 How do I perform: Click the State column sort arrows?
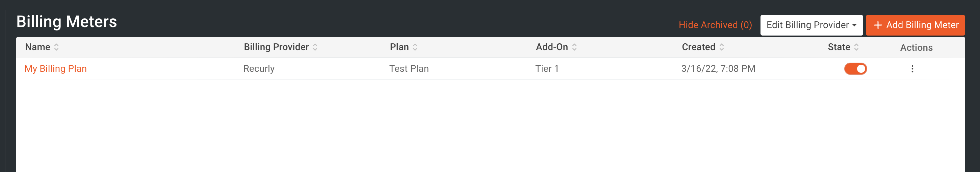pos(856,47)
